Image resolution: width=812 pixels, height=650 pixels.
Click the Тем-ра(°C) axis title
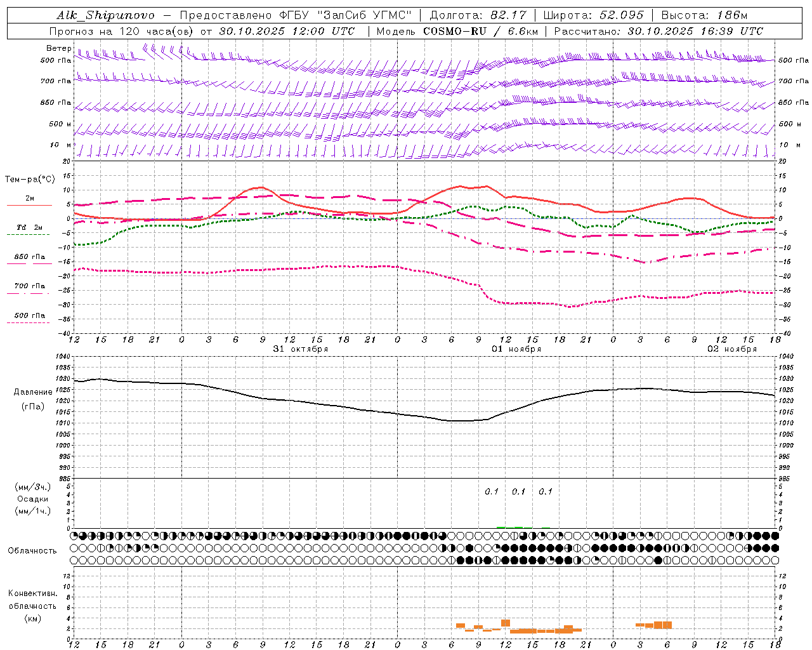(x=30, y=180)
